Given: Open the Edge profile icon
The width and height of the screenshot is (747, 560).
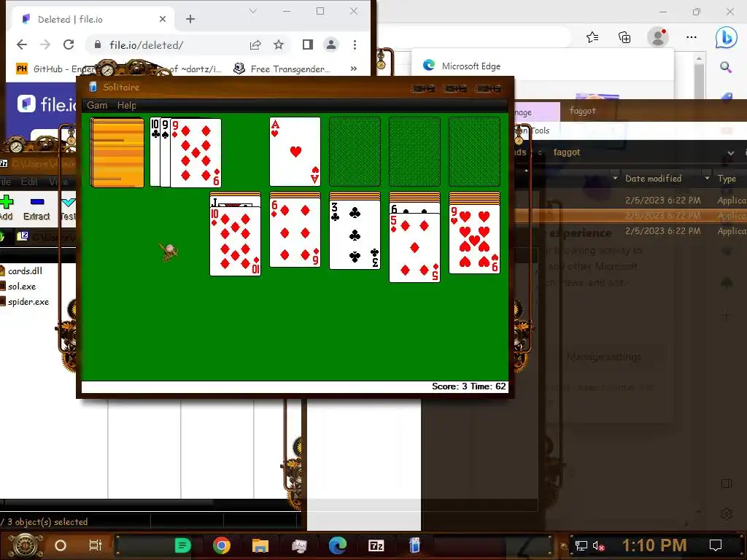Looking at the screenshot, I should [658, 37].
